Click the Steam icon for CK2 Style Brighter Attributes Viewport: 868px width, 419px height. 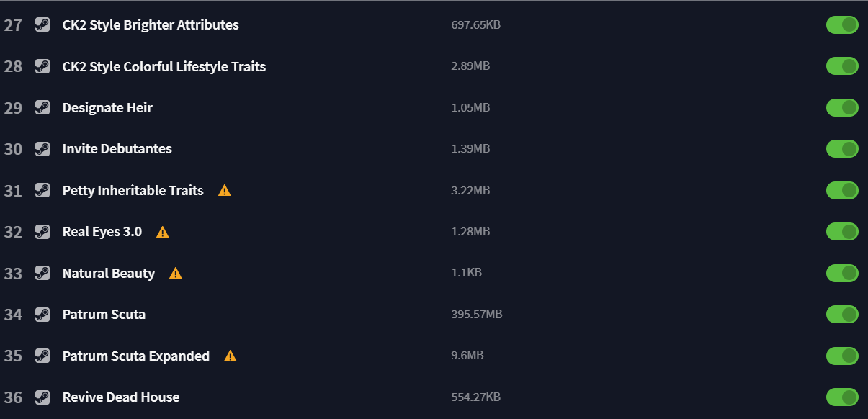(42, 24)
